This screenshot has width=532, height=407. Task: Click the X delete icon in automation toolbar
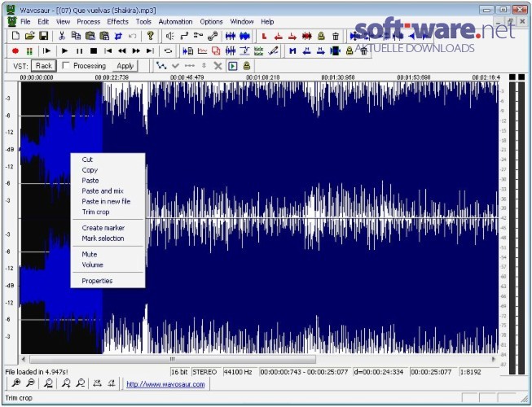(218, 66)
